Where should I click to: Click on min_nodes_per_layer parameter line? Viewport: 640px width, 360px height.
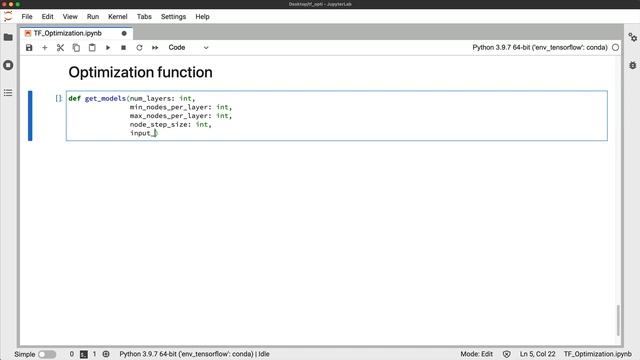(x=181, y=107)
